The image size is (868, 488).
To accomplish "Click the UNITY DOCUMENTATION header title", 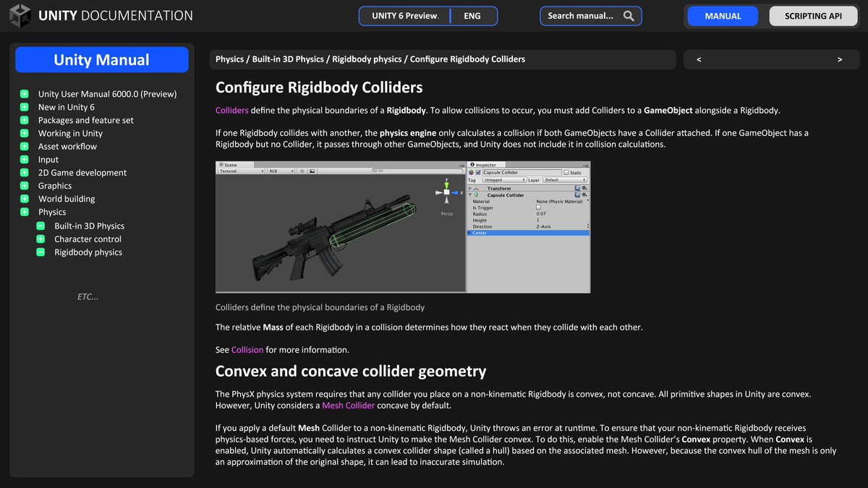I will [116, 15].
